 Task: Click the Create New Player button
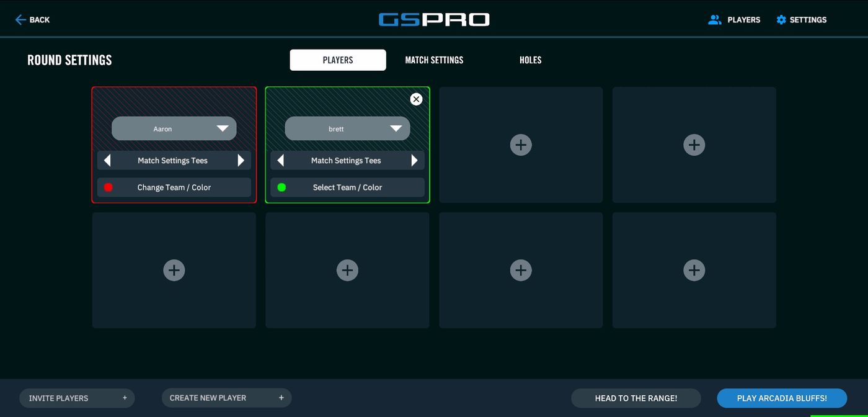(226, 398)
